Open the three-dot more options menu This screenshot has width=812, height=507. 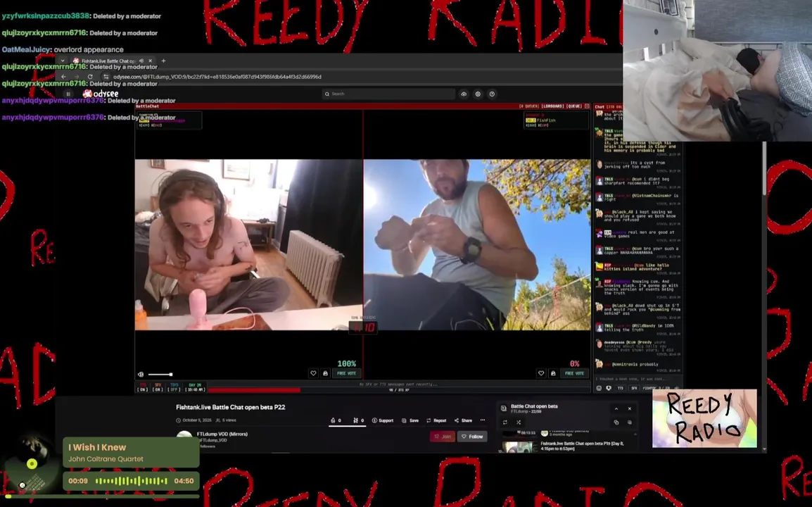point(483,420)
